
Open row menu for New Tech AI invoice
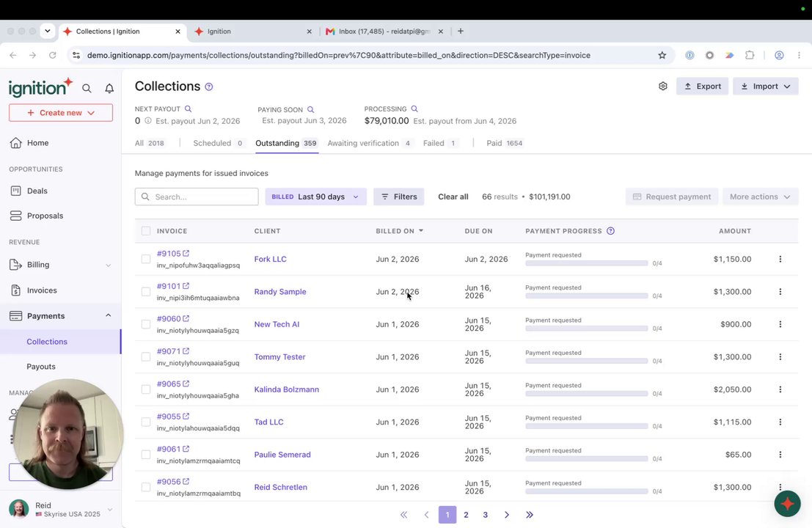click(780, 324)
